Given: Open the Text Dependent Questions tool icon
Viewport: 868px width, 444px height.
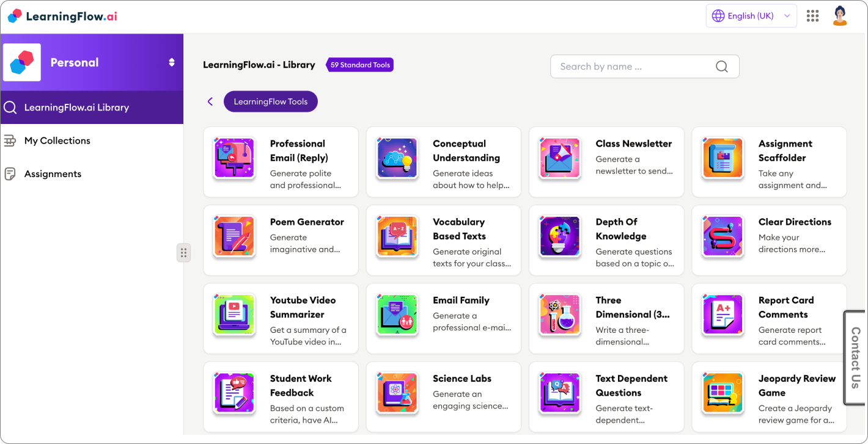Looking at the screenshot, I should pos(560,393).
